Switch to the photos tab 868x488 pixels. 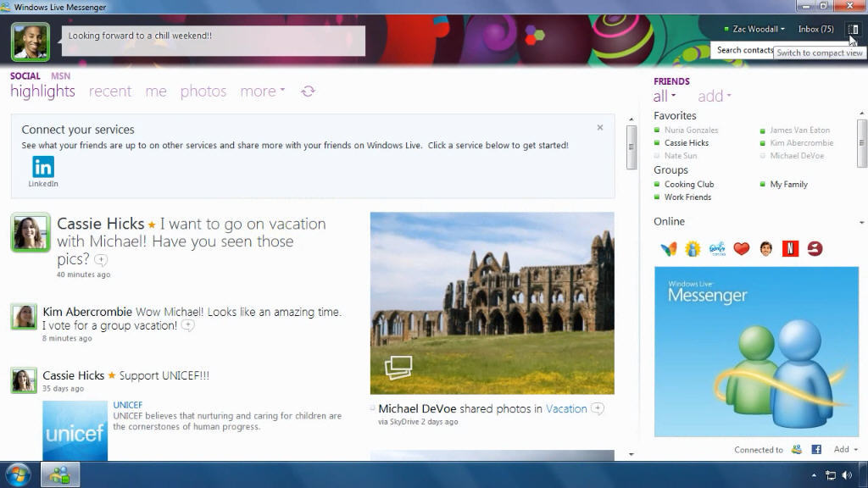click(x=203, y=91)
